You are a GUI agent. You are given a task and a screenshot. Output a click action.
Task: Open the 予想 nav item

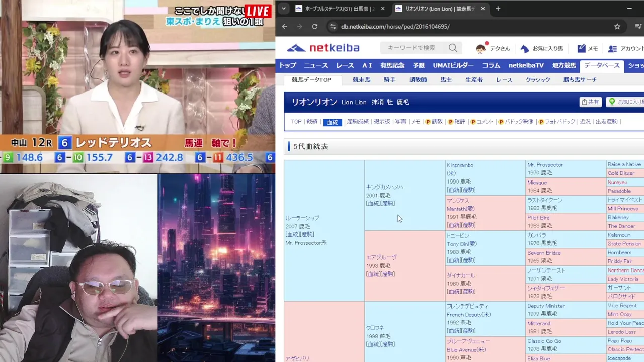tap(419, 65)
